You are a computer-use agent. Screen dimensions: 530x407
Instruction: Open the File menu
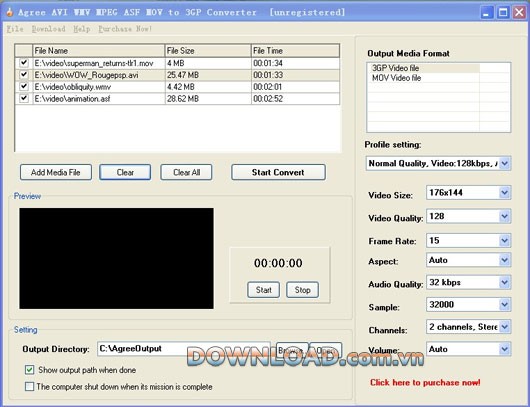pyautogui.click(x=15, y=29)
